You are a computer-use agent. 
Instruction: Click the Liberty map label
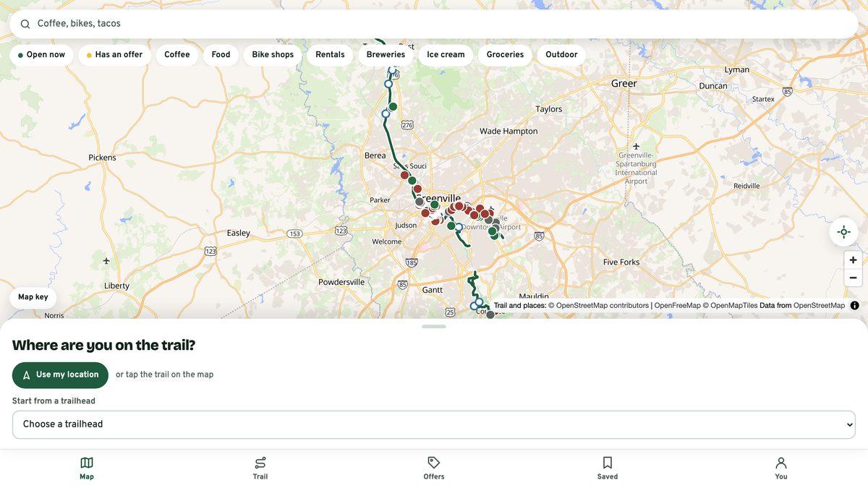116,286
